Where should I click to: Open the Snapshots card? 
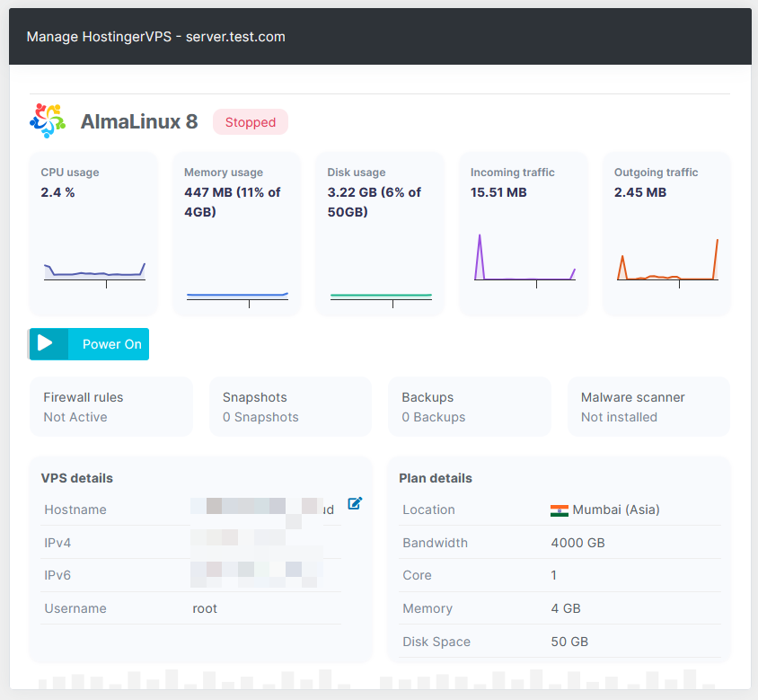point(290,406)
